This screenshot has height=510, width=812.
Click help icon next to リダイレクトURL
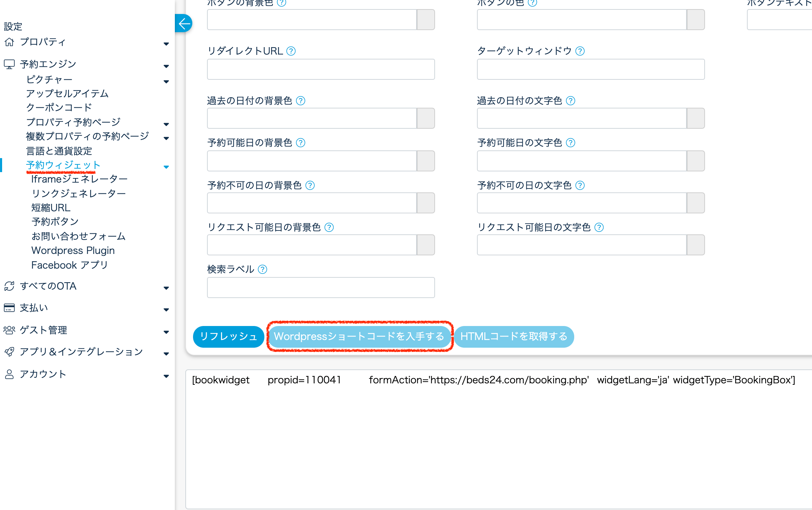pos(291,51)
